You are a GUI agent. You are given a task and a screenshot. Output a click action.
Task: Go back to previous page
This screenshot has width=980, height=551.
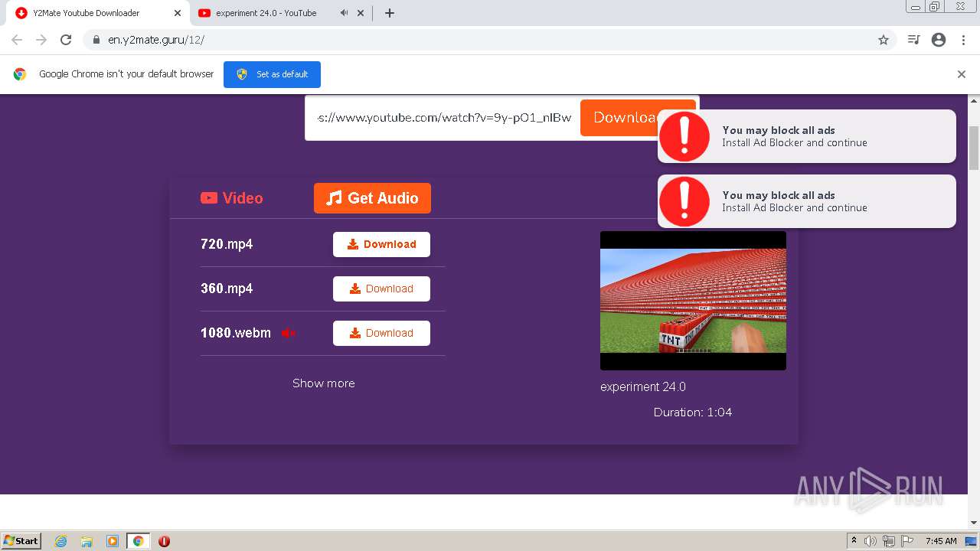click(x=17, y=40)
